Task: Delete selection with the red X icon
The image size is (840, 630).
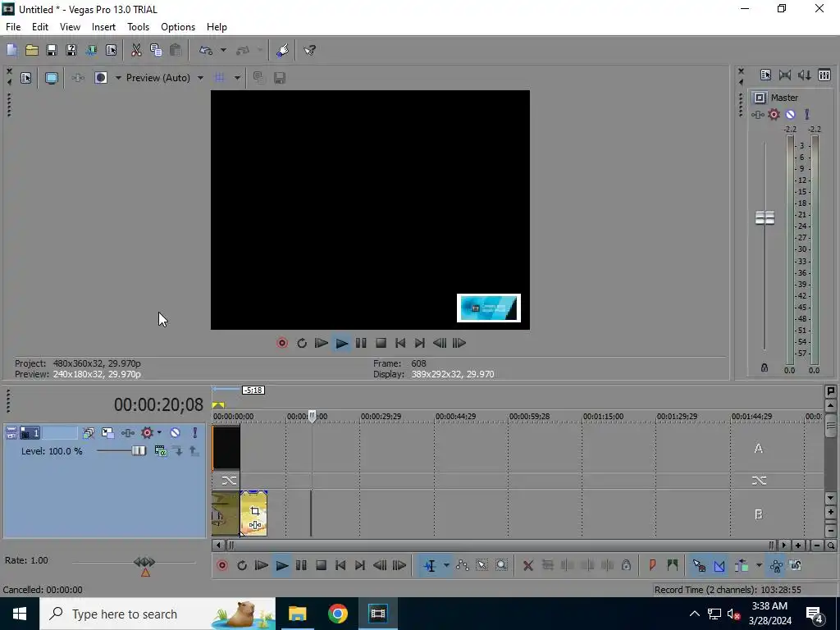Action: click(x=527, y=565)
